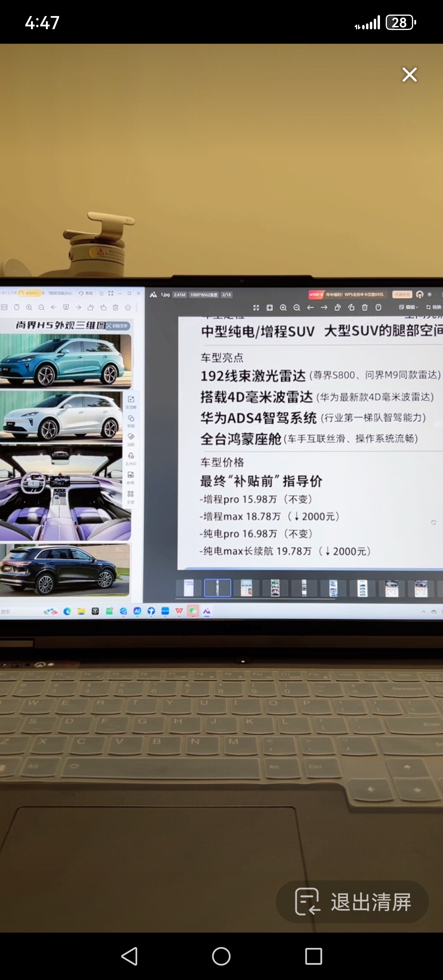Go to next image in right viewer
The image size is (443, 980).
tap(324, 307)
